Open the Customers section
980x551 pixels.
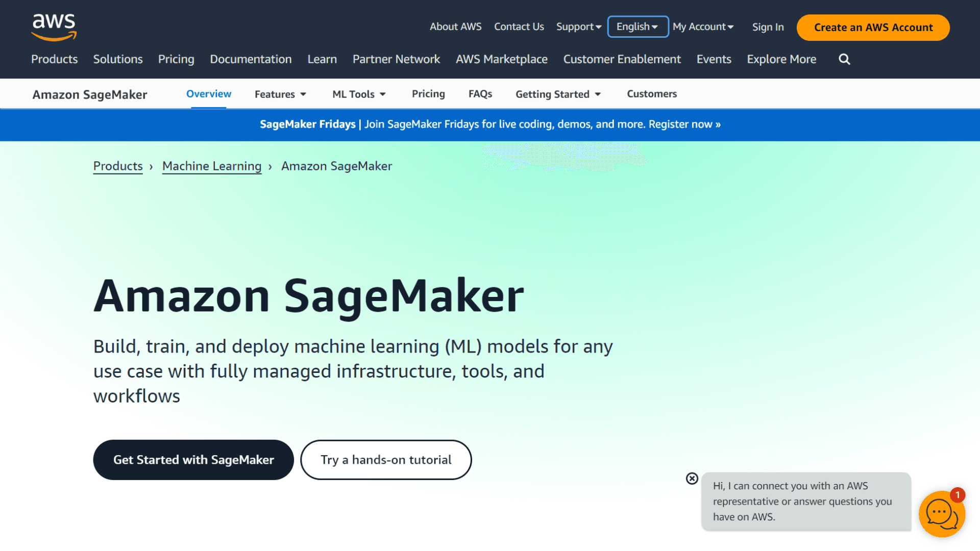click(652, 94)
